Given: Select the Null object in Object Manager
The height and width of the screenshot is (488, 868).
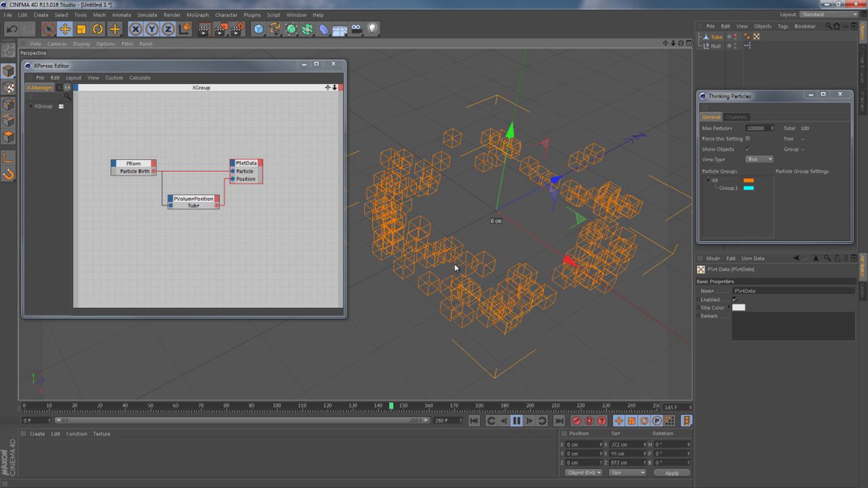Looking at the screenshot, I should coord(715,46).
